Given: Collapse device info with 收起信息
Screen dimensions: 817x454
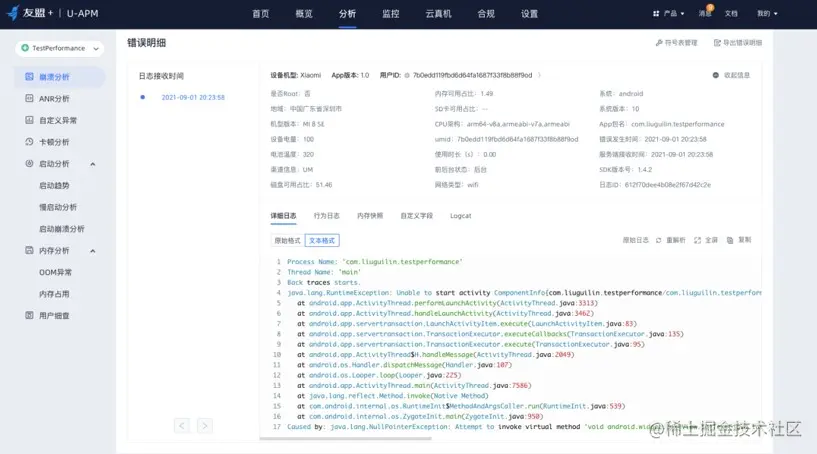Looking at the screenshot, I should pos(731,76).
